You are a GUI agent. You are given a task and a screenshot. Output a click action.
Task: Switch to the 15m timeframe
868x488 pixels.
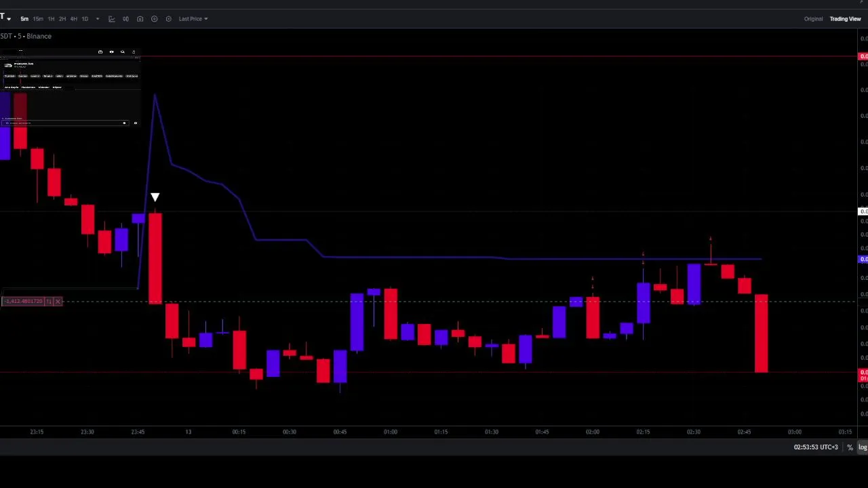pyautogui.click(x=38, y=19)
